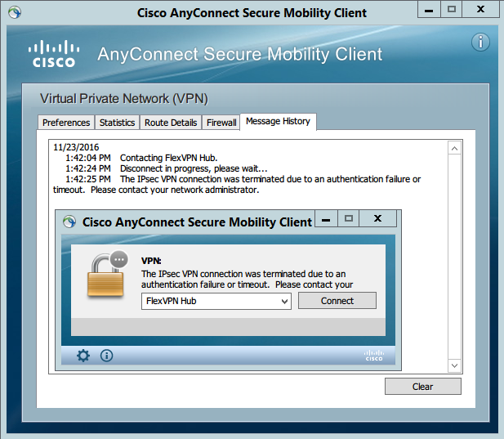This screenshot has height=439, width=504.
Task: Click the padlock VPN status icon
Action: click(107, 275)
